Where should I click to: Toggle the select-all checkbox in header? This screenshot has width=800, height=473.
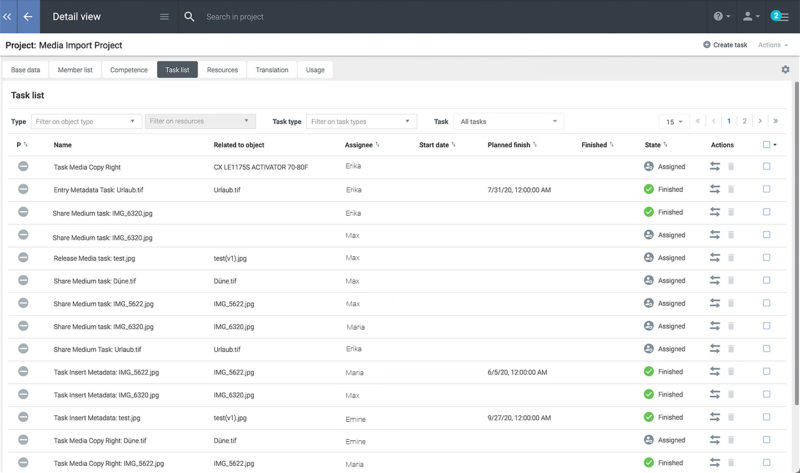point(766,145)
